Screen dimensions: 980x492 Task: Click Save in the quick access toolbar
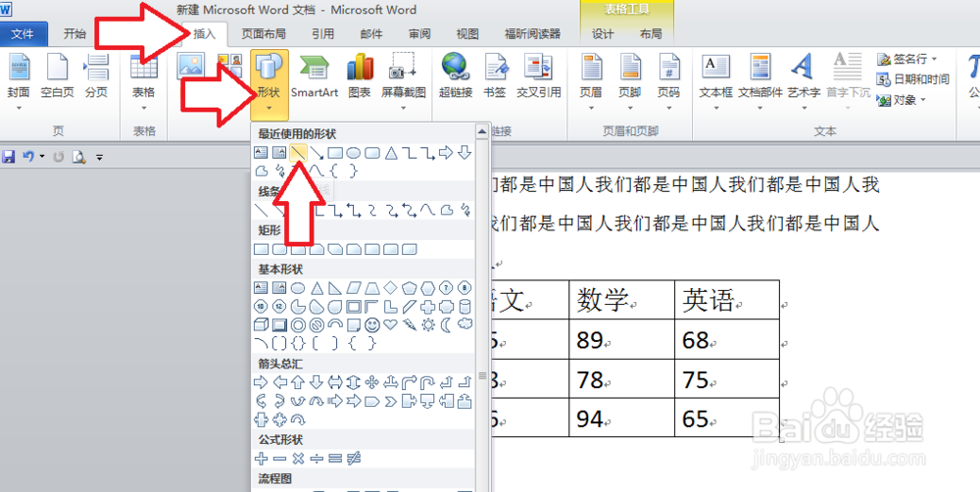[x=8, y=156]
